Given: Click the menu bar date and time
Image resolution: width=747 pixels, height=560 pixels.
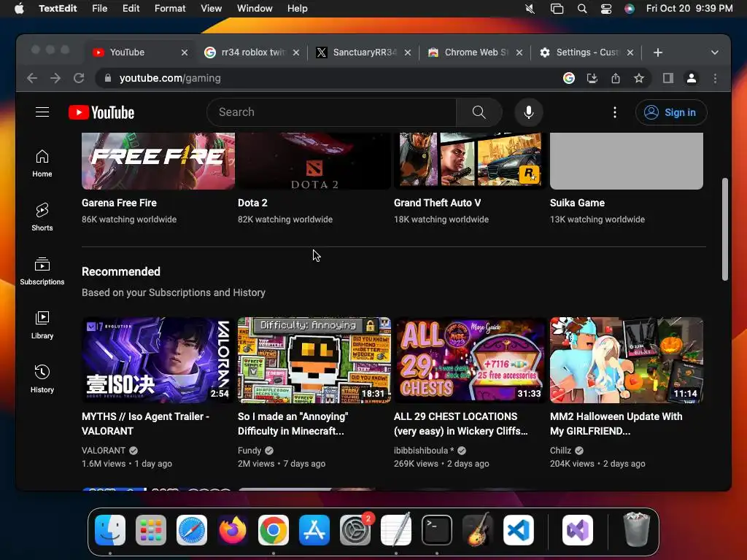Looking at the screenshot, I should [x=689, y=9].
